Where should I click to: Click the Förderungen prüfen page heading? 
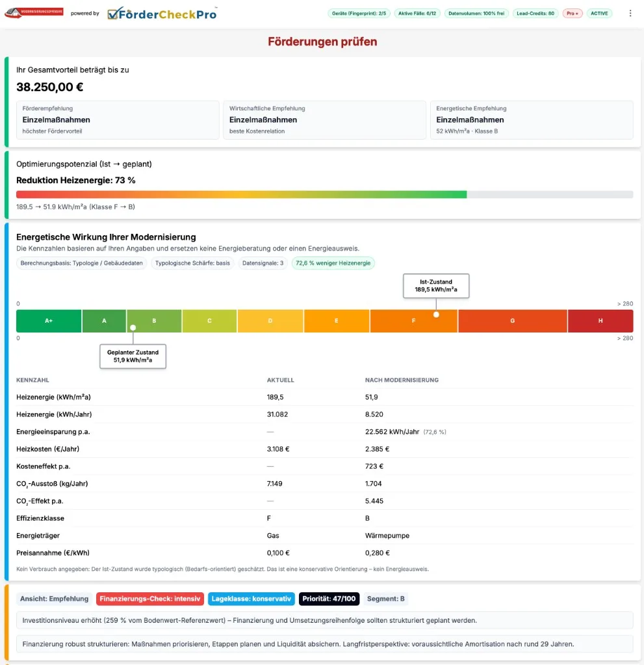point(322,42)
